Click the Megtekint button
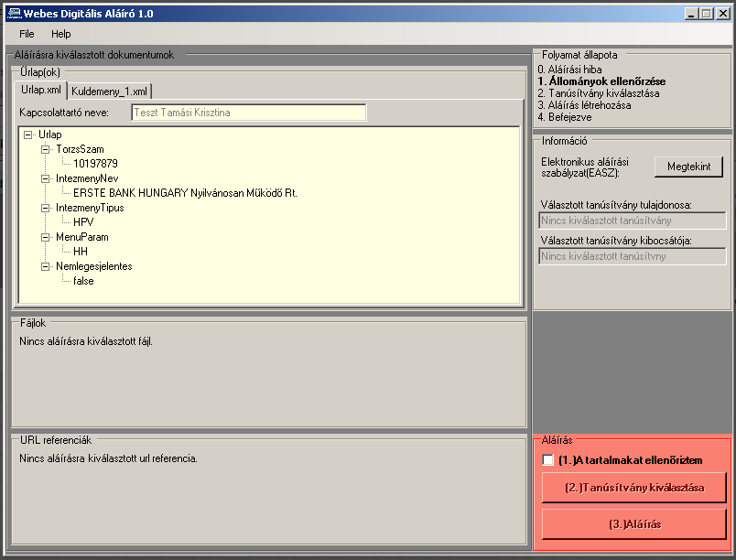Viewport: 736px width, 560px height. [688, 167]
